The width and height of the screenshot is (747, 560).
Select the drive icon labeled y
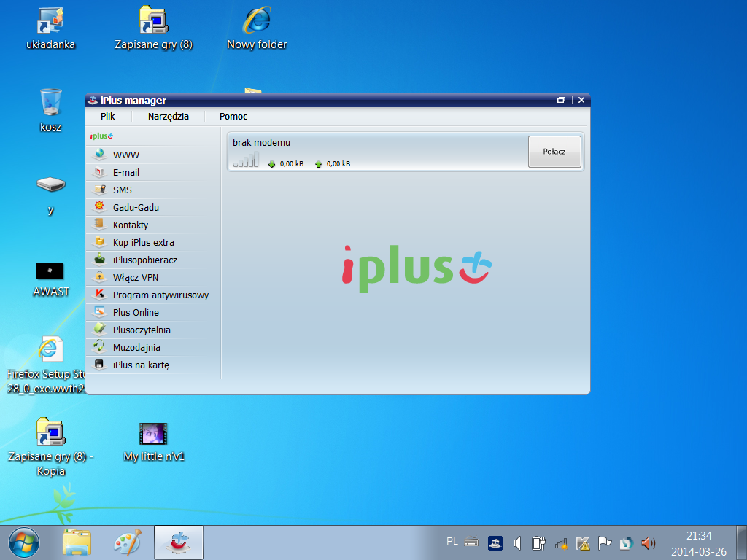click(50, 195)
